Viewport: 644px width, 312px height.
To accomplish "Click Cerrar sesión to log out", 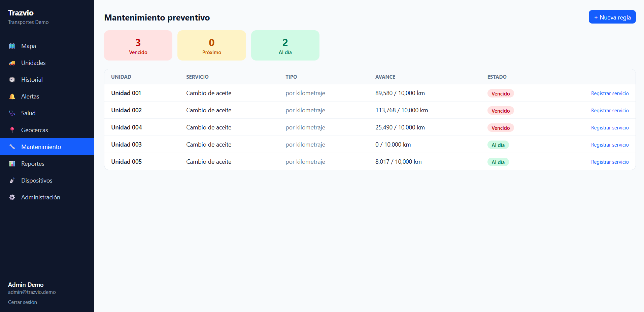I will pyautogui.click(x=23, y=302).
